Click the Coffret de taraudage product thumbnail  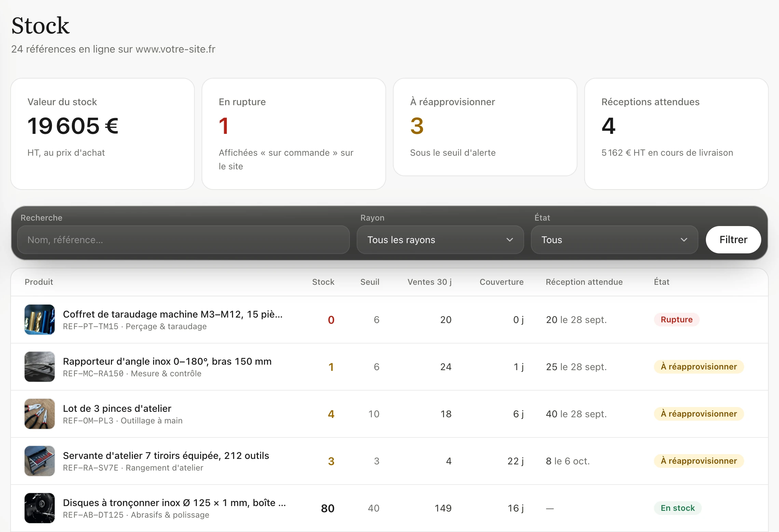tap(40, 320)
